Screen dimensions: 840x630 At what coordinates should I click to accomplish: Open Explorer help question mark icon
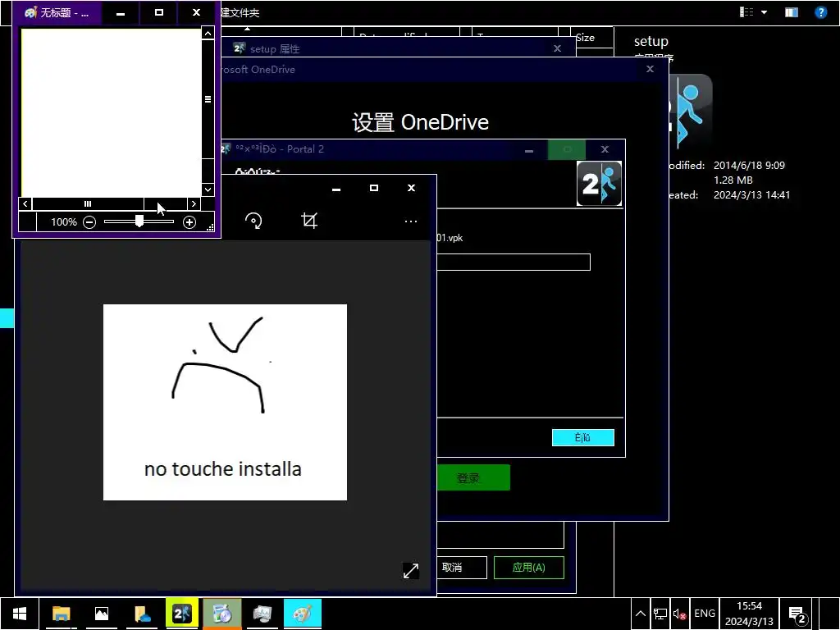(820, 12)
